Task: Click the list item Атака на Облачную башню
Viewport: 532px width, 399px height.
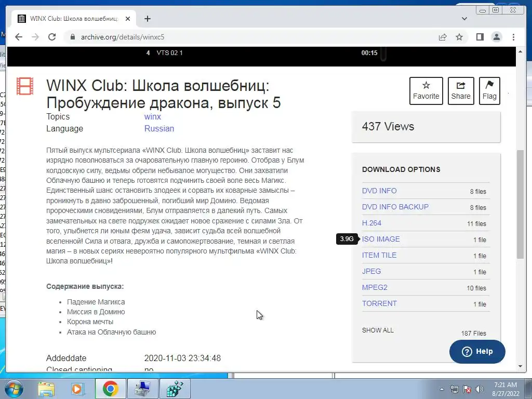Action: click(111, 332)
